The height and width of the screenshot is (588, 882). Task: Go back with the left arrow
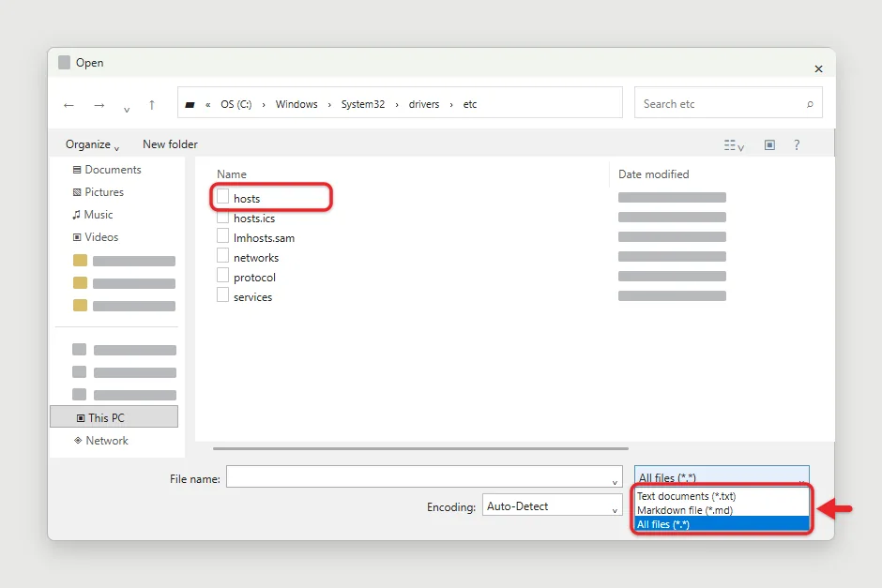pos(68,105)
